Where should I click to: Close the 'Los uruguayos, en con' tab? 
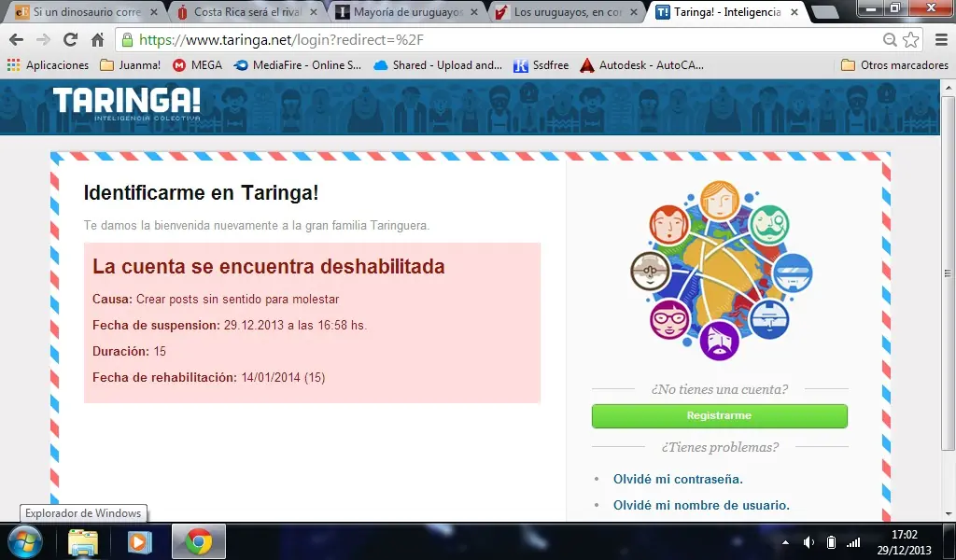(634, 12)
